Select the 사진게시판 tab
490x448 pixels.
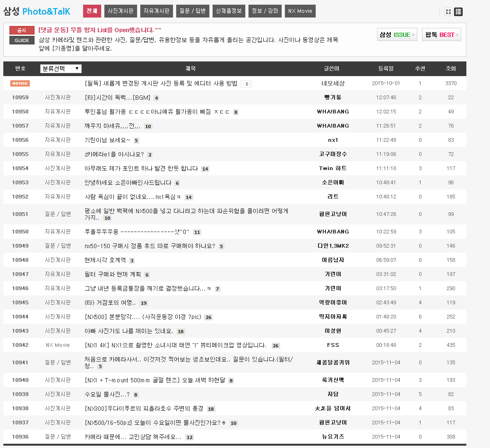pyautogui.click(x=120, y=11)
